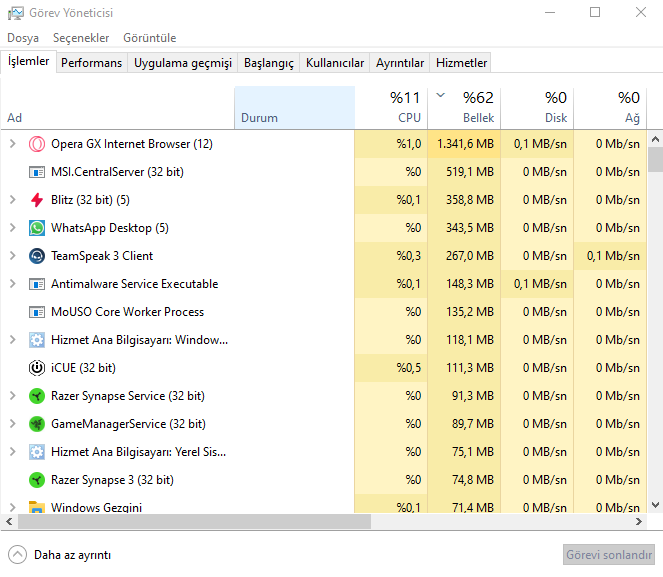663x577 pixels.
Task: Click the Görevi sonlandır button
Action: pyautogui.click(x=608, y=555)
